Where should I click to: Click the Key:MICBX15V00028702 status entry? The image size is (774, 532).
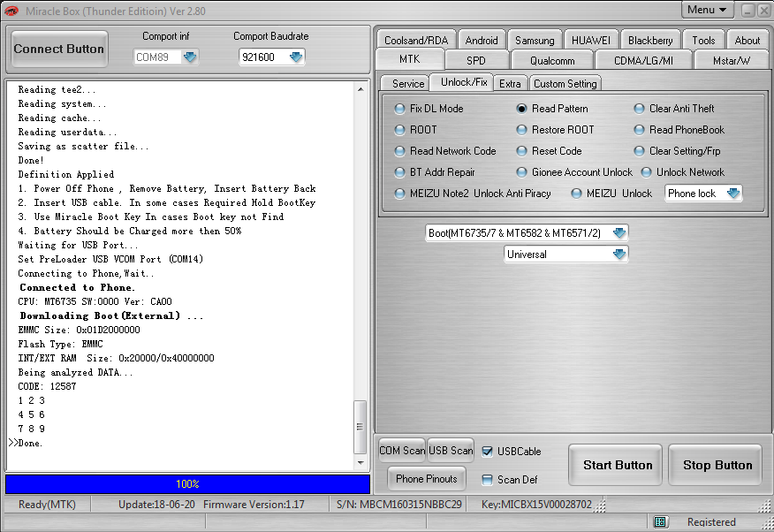[x=536, y=505]
